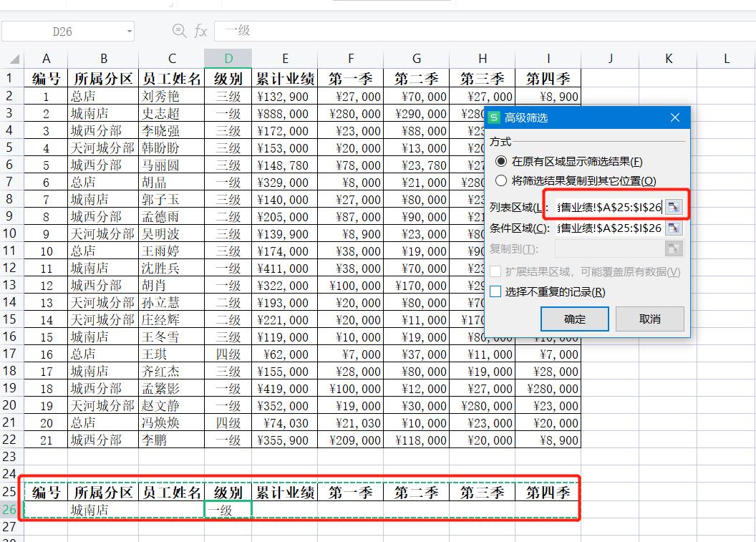Close the 高级筛选 dialog
756x542 pixels.
(674, 117)
